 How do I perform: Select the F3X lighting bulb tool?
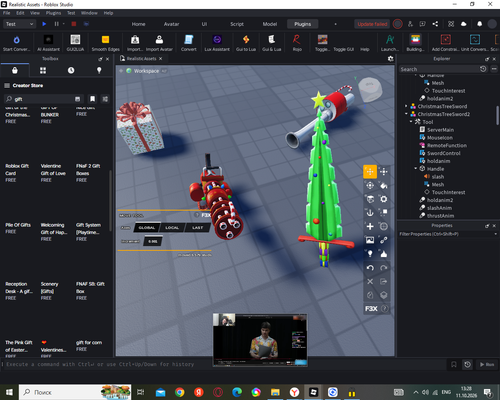370,254
